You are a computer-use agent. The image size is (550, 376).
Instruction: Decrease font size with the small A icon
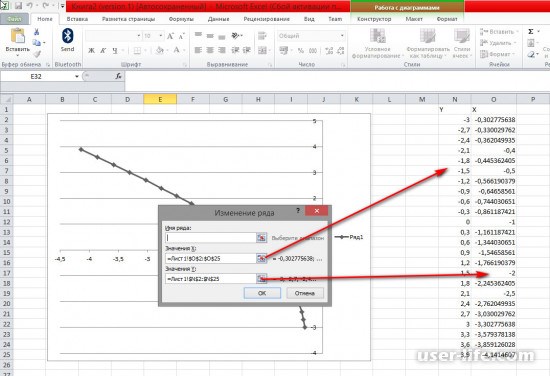click(x=181, y=36)
